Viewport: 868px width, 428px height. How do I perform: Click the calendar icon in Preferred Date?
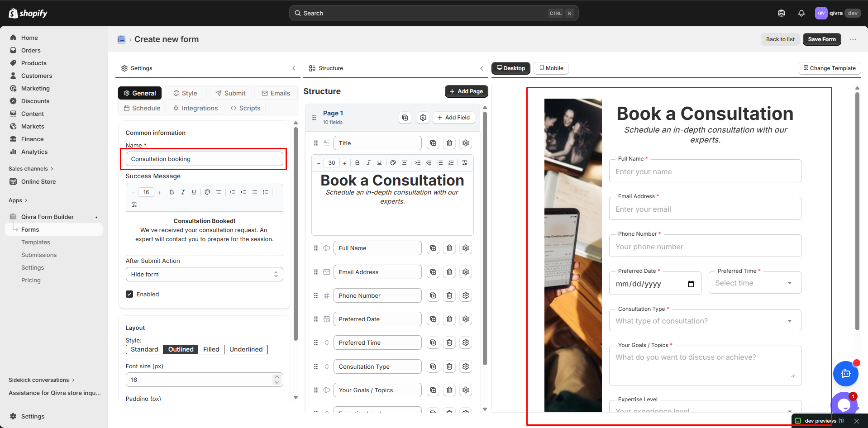tap(691, 284)
